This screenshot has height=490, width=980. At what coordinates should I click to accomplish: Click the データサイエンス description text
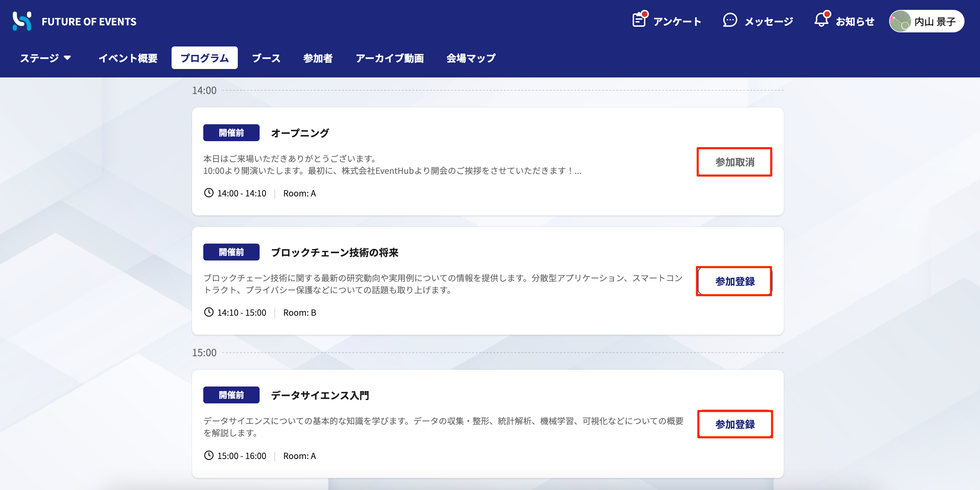(443, 427)
